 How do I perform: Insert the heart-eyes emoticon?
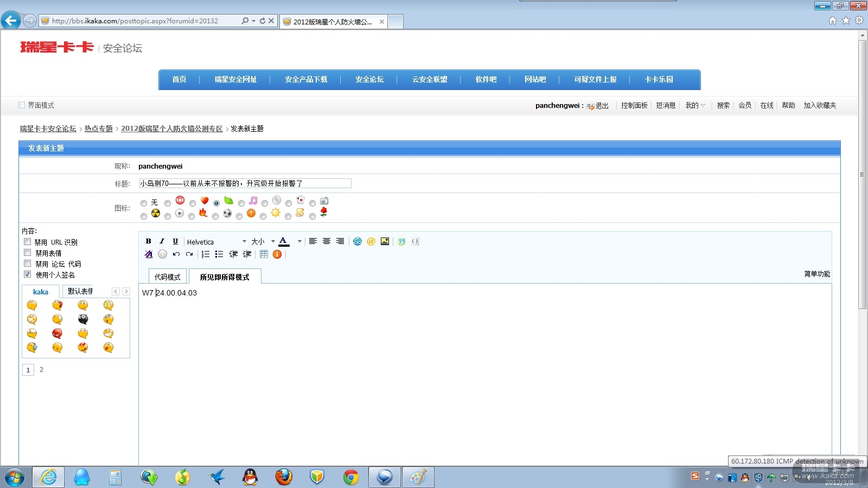pos(83,347)
